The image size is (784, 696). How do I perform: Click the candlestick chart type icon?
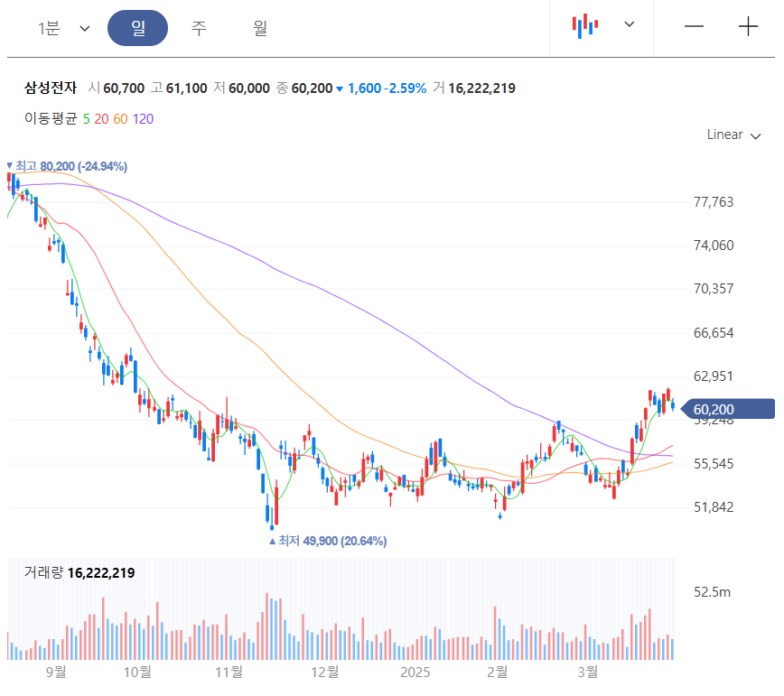pyautogui.click(x=585, y=25)
